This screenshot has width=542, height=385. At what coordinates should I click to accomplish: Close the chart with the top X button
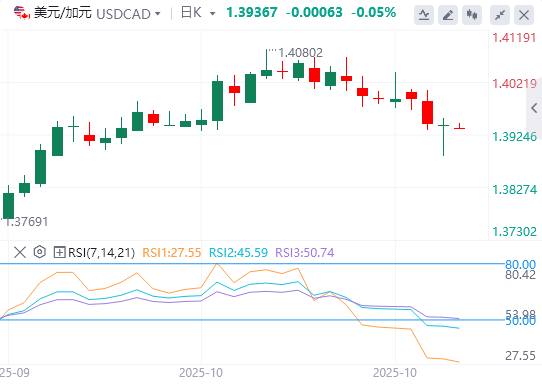pos(524,15)
